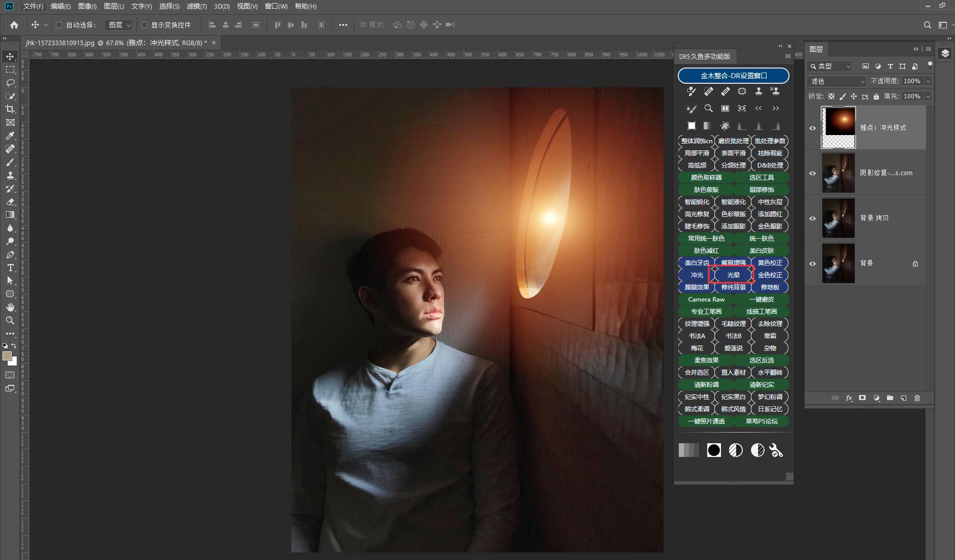This screenshot has height=560, width=955.
Task: Click the foreground color swatch
Action: [x=7, y=356]
